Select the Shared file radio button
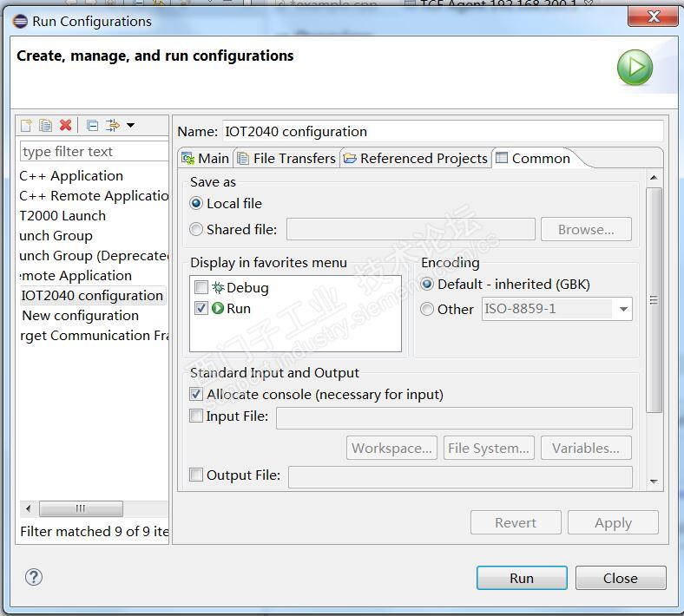This screenshot has height=616, width=684. pos(196,229)
